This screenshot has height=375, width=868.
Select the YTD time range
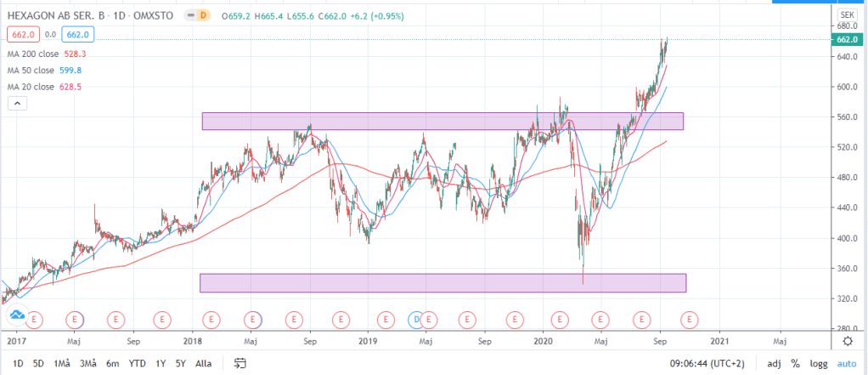pos(136,363)
